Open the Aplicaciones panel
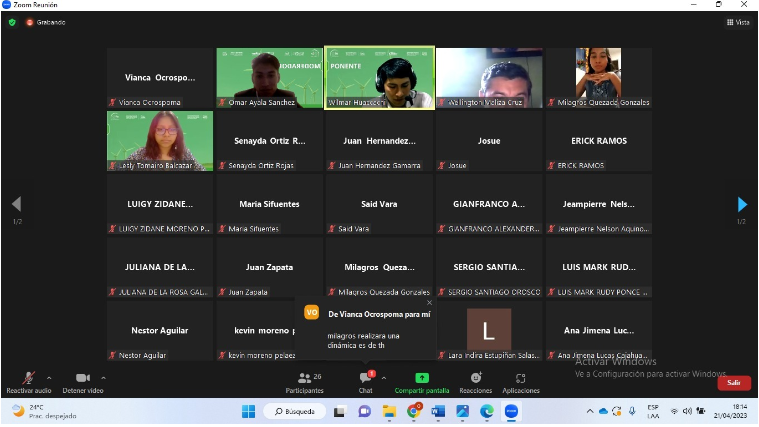Image resolution: width=759 pixels, height=427 pixels. click(520, 378)
